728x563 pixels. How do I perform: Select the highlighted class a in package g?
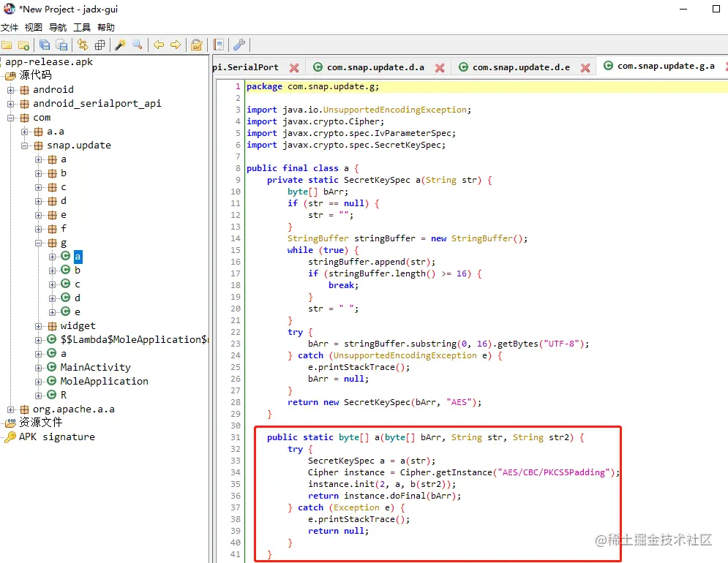[78, 256]
